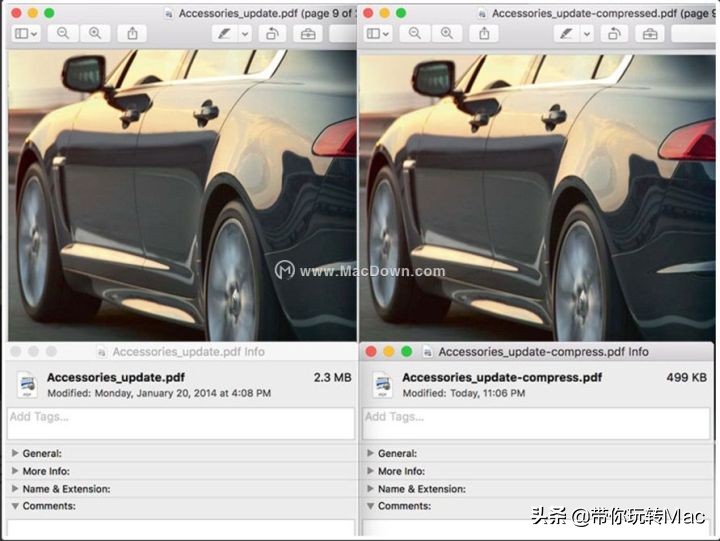Minimize the Accessories_update-compress.pdf Info window

(389, 352)
